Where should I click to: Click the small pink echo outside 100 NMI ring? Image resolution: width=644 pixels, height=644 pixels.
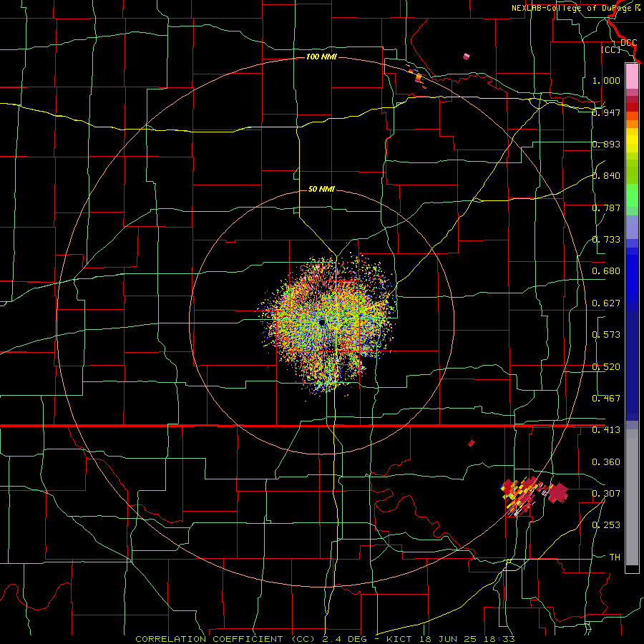coord(466,57)
